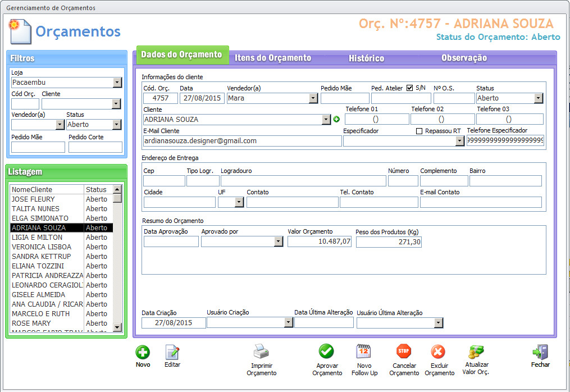Enable the Repassou RT checkbox
The width and height of the screenshot is (570, 392).
pos(419,131)
